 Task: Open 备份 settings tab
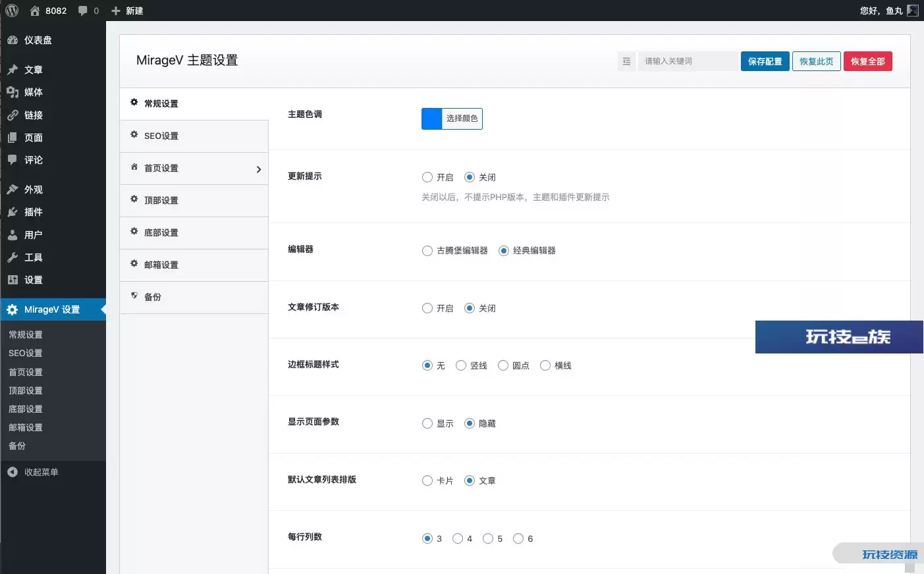[x=194, y=298]
